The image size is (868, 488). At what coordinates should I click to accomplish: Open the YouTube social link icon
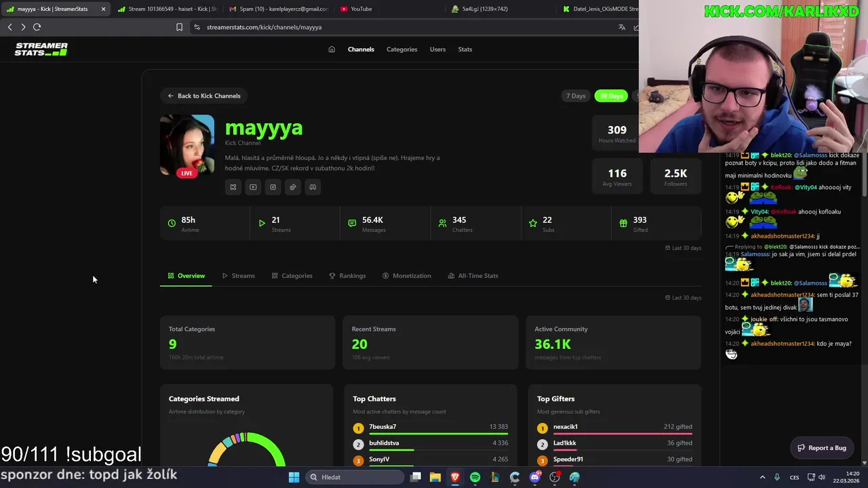click(253, 187)
